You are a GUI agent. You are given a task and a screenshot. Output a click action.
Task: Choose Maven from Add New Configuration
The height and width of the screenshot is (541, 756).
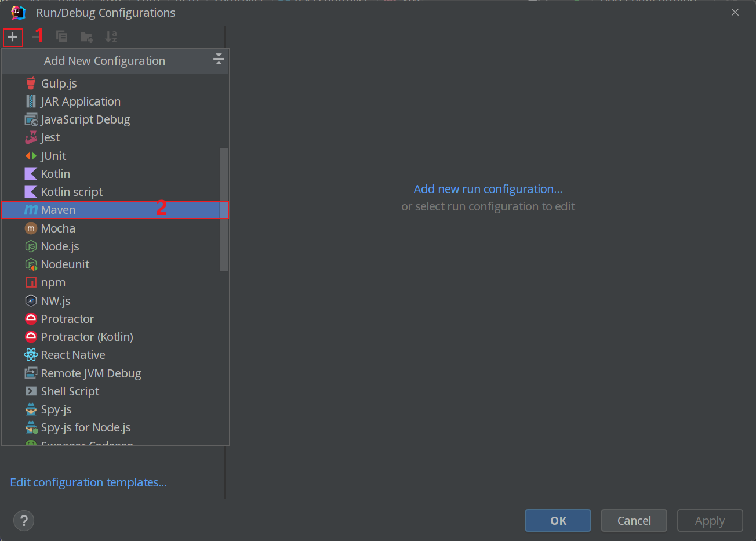tap(115, 210)
